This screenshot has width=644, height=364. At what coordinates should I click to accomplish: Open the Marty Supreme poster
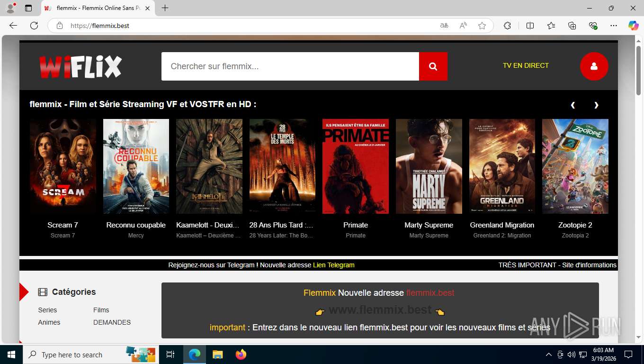(429, 166)
